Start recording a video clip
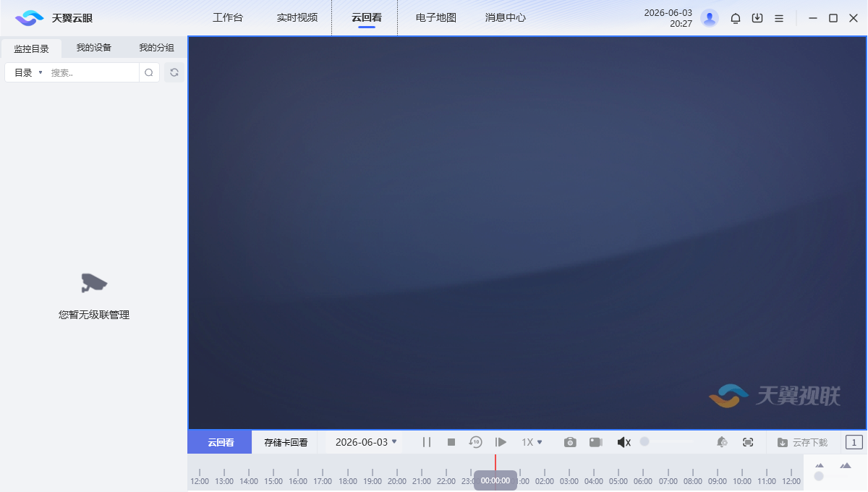 pyautogui.click(x=596, y=442)
